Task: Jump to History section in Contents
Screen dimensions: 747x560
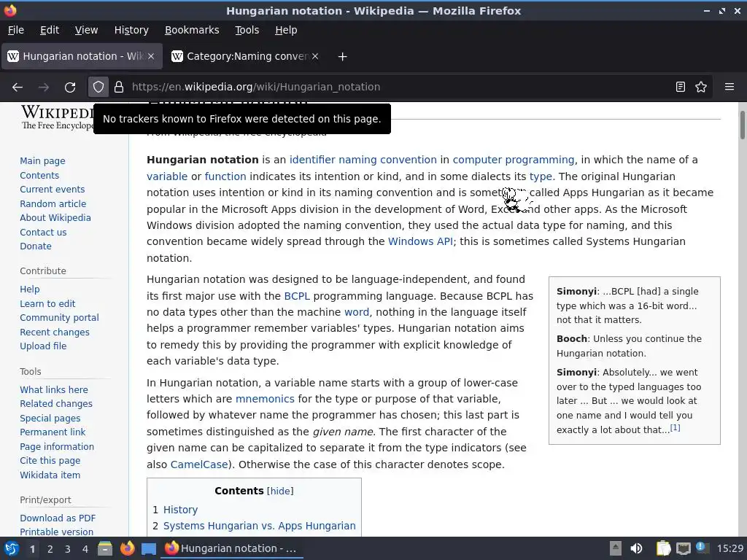Action: coord(180,510)
